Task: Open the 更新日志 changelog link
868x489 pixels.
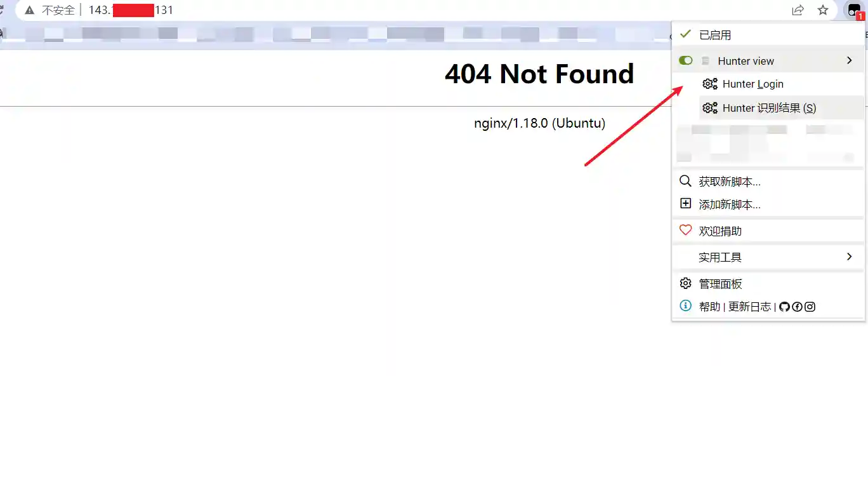Action: (749, 307)
